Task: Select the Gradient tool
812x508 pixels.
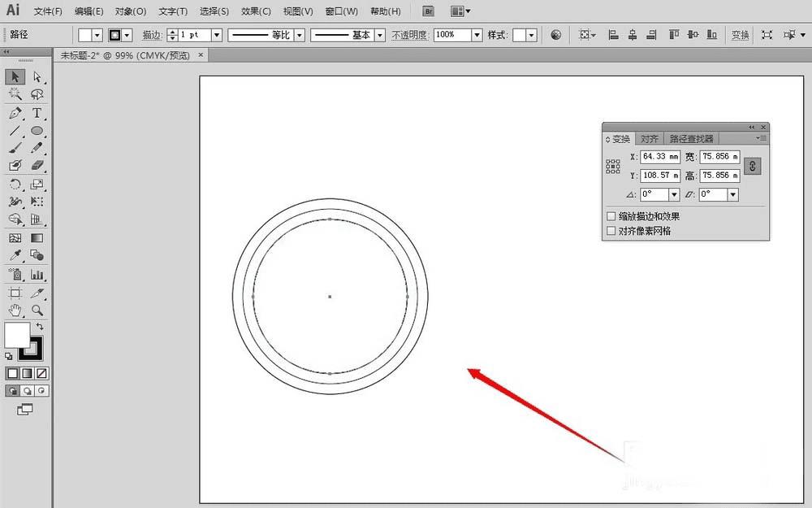Action: (37, 238)
